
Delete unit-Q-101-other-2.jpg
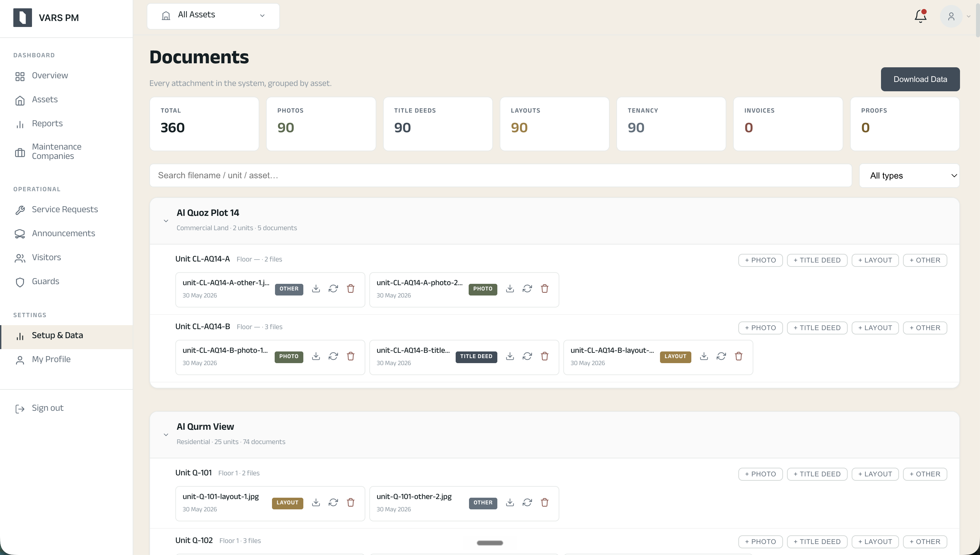tap(545, 502)
